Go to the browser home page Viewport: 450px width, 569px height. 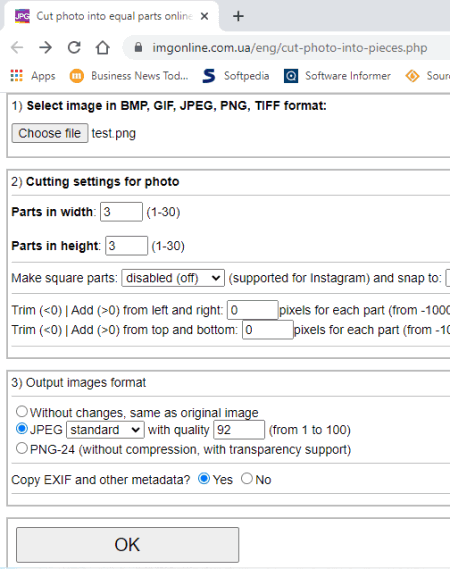(103, 48)
